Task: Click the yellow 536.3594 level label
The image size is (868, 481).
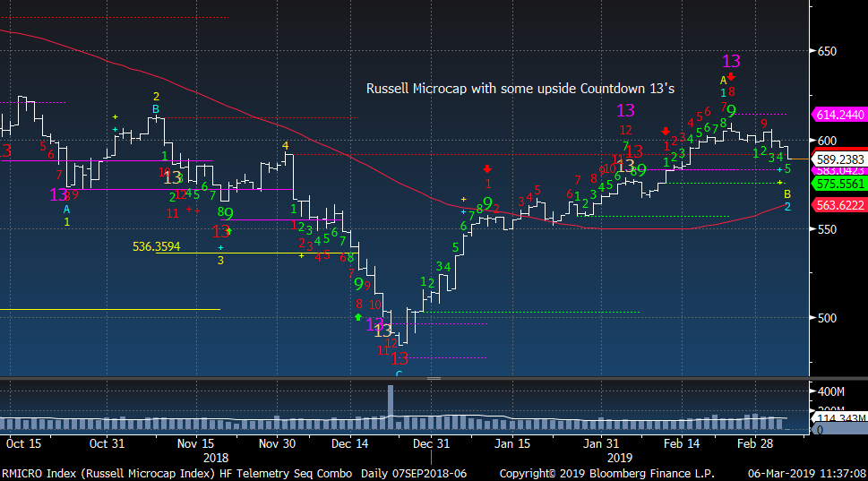Action: click(x=156, y=246)
